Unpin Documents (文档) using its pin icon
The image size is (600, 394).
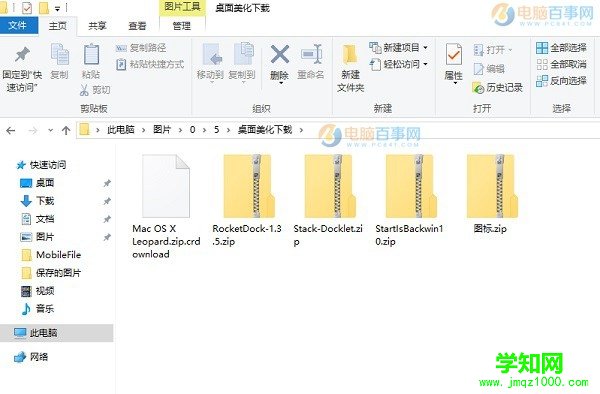(107, 219)
